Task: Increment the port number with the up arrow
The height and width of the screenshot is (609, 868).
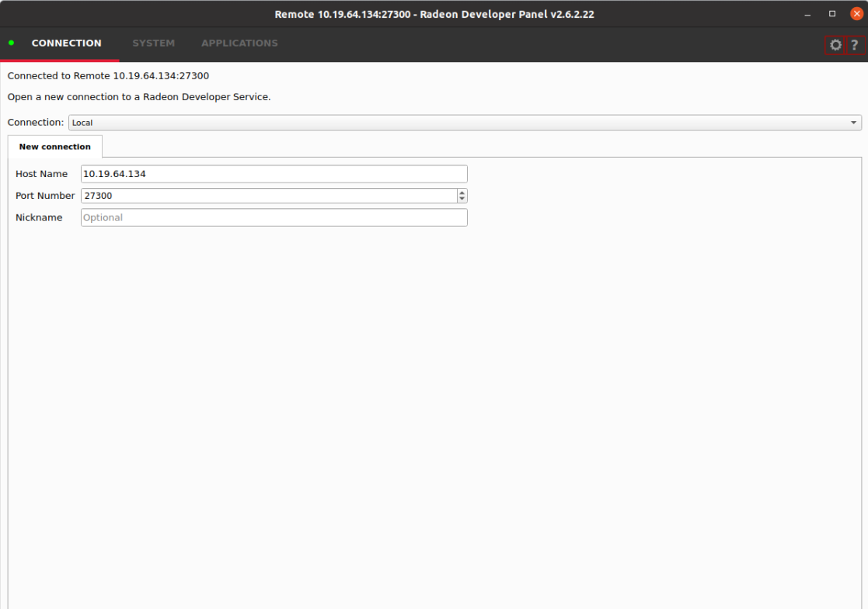Action: [x=462, y=192]
